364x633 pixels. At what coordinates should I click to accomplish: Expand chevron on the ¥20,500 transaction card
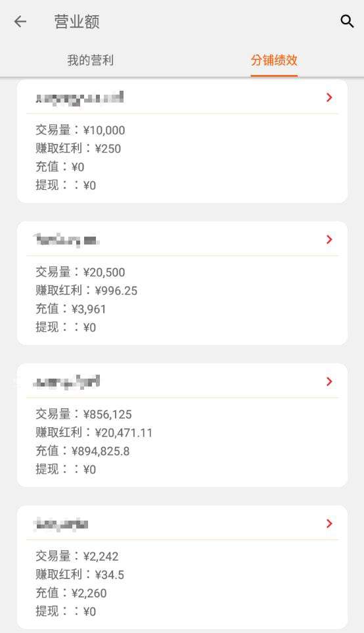coord(329,239)
